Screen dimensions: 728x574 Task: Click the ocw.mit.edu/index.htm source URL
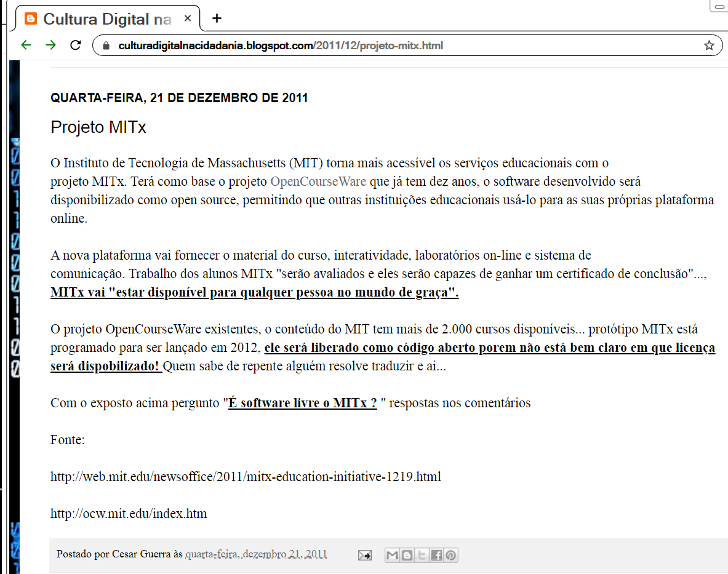[129, 514]
